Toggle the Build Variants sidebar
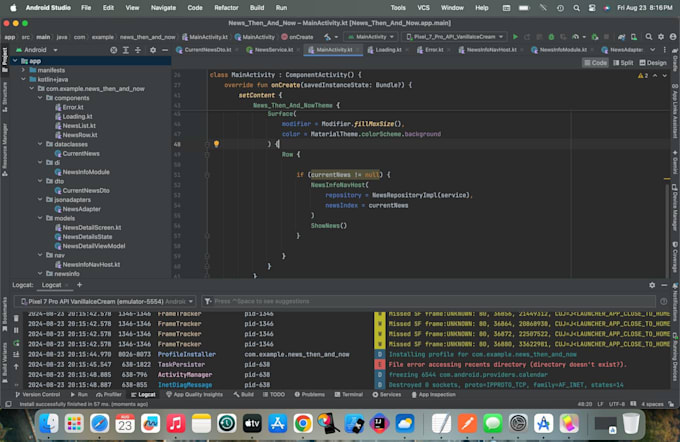The width and height of the screenshot is (680, 442). tap(5, 363)
